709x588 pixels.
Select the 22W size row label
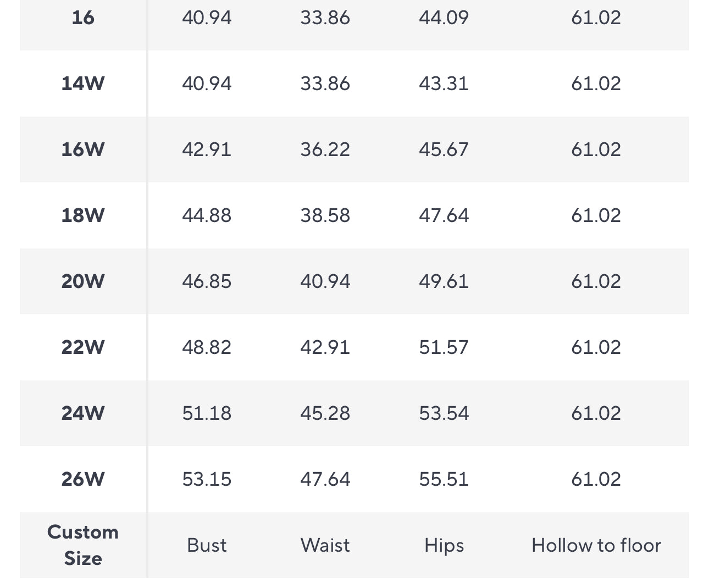83,347
